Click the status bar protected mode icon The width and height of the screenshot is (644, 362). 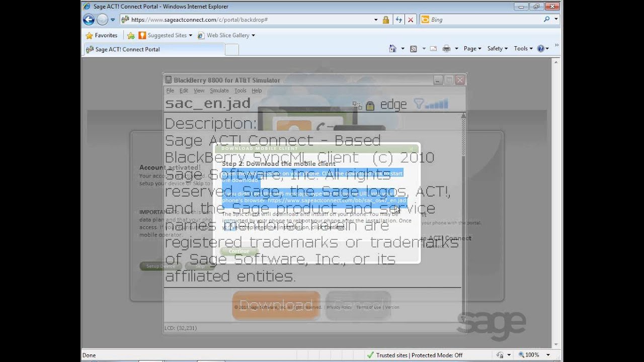pyautogui.click(x=500, y=355)
